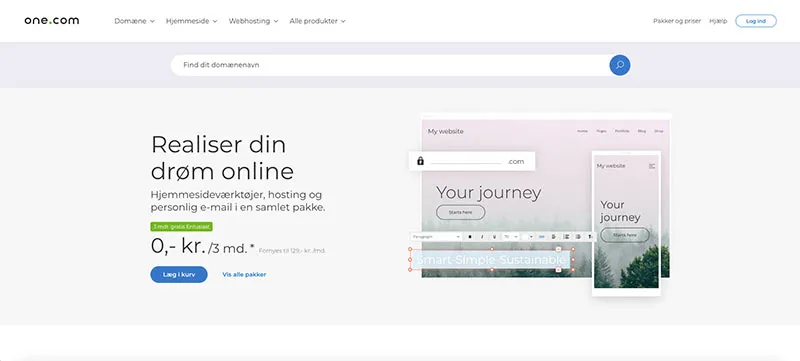Click the Paragraph dropdown in the editor preview toolbar
The image size is (800, 361).
click(x=436, y=237)
